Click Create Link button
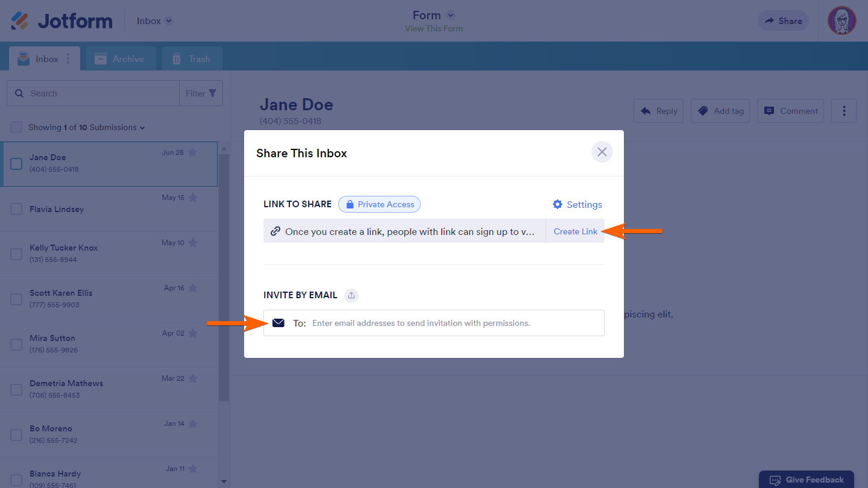The height and width of the screenshot is (488, 868). pos(576,231)
